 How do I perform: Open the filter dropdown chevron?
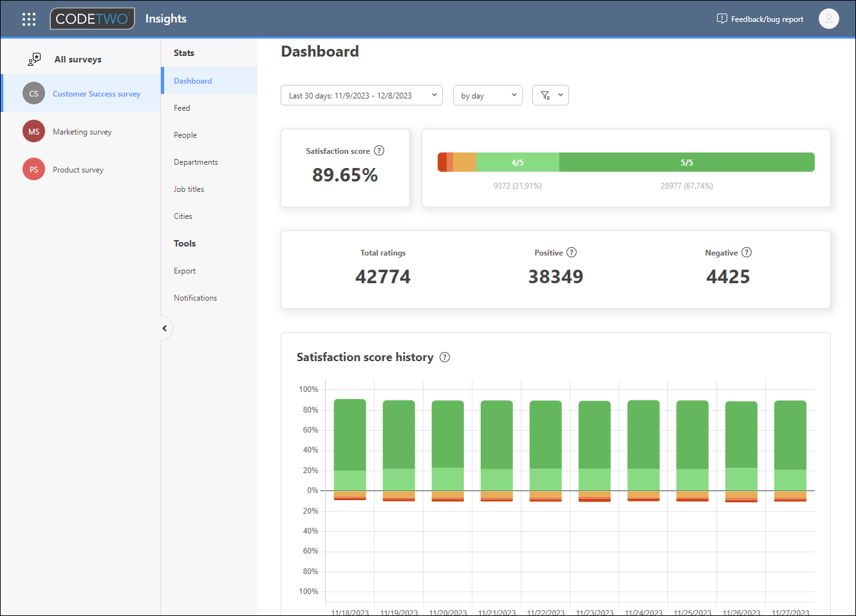(559, 95)
